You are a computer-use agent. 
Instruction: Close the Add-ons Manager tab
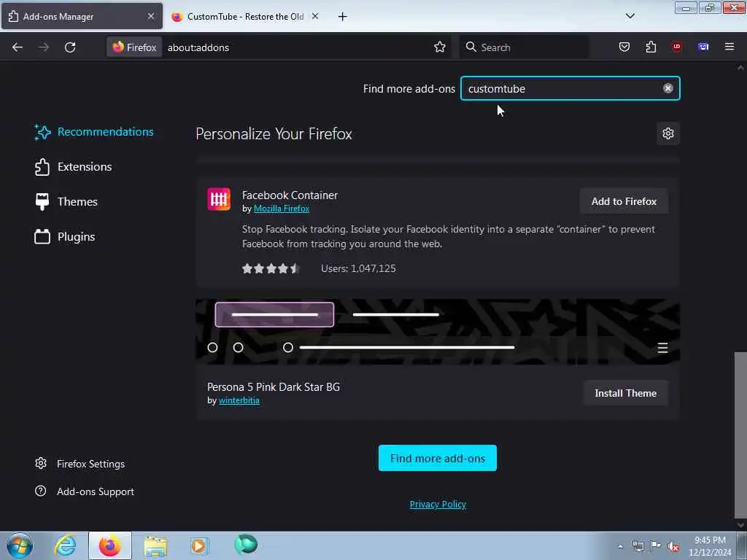150,16
